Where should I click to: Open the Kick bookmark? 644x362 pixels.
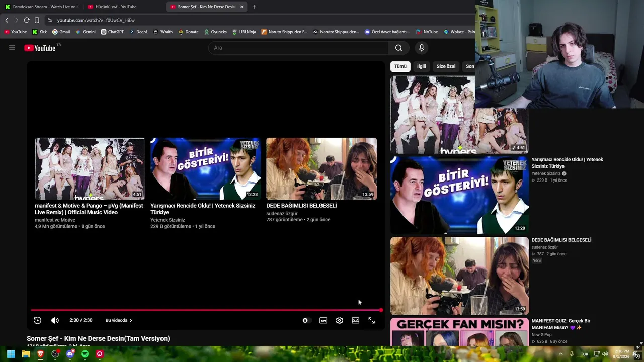tap(40, 32)
